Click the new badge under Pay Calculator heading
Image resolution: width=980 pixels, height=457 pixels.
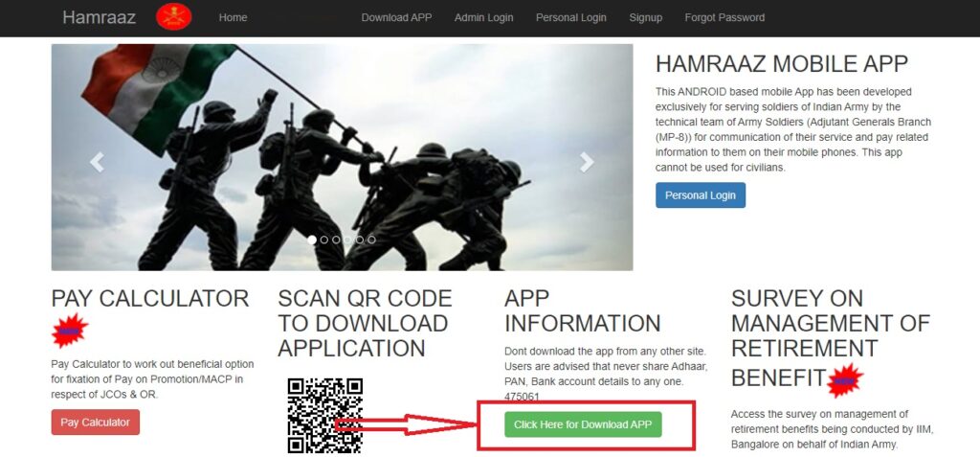pyautogui.click(x=69, y=330)
